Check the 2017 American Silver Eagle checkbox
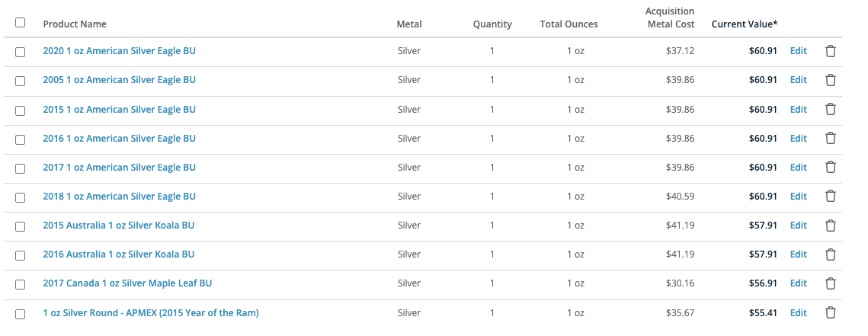868x336 pixels. (21, 168)
